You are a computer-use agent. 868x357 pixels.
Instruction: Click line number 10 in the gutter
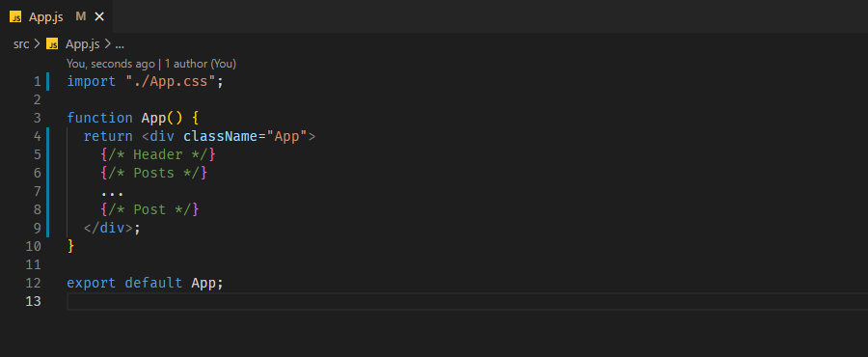(33, 246)
